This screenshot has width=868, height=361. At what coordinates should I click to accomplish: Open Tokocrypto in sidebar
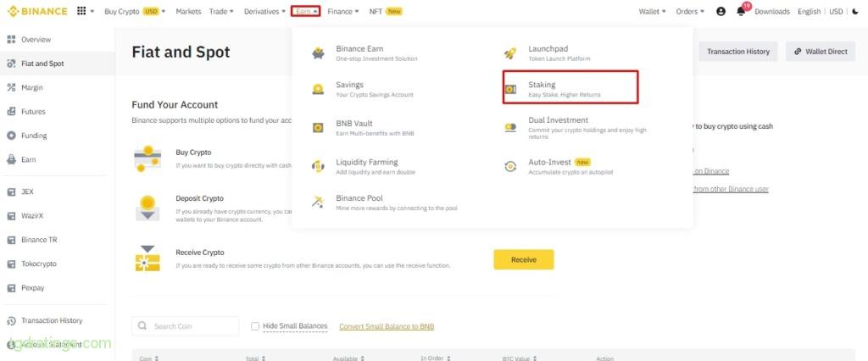(x=31, y=264)
